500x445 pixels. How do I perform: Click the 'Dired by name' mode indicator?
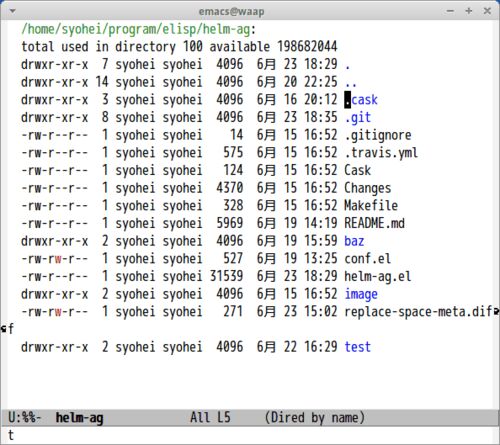[315, 418]
